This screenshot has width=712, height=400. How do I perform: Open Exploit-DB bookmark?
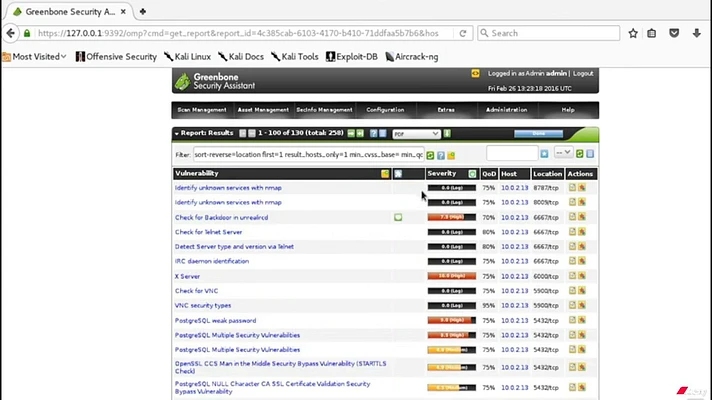click(352, 57)
